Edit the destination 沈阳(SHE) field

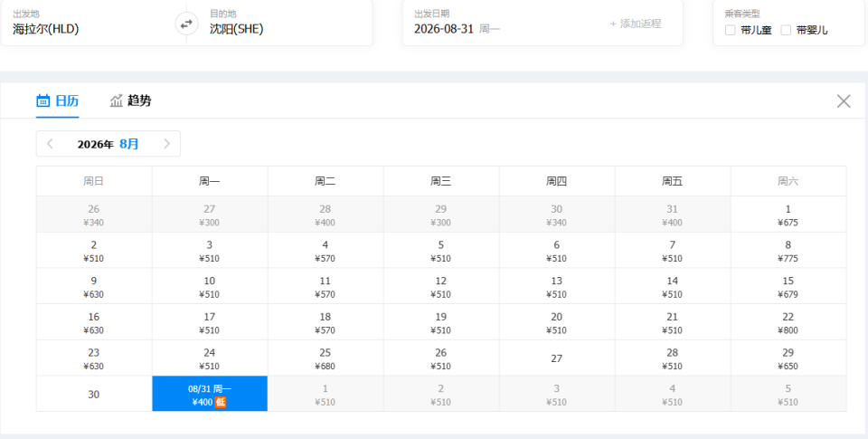[x=279, y=23]
